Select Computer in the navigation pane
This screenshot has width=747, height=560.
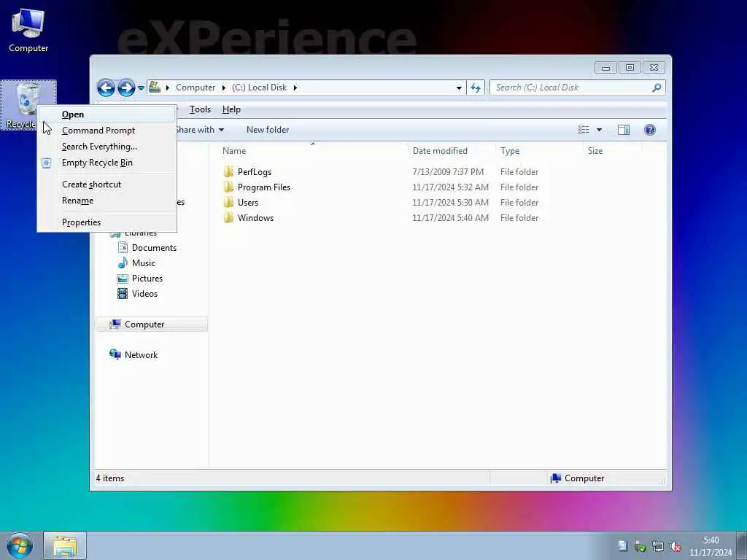152,324
